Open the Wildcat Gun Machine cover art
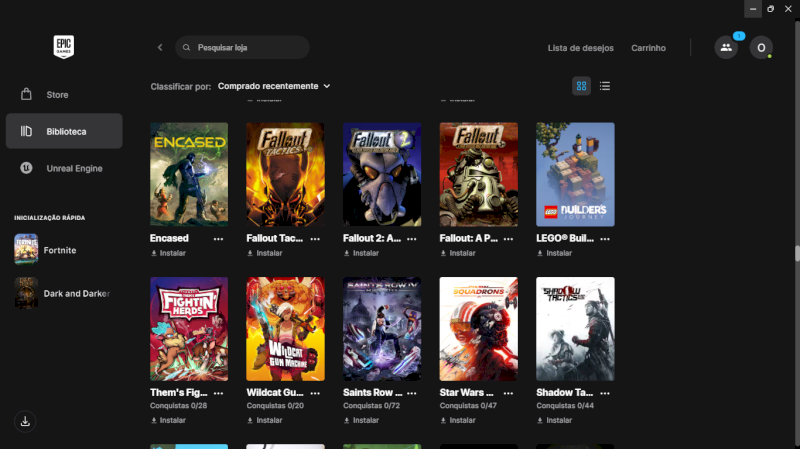 click(x=285, y=329)
